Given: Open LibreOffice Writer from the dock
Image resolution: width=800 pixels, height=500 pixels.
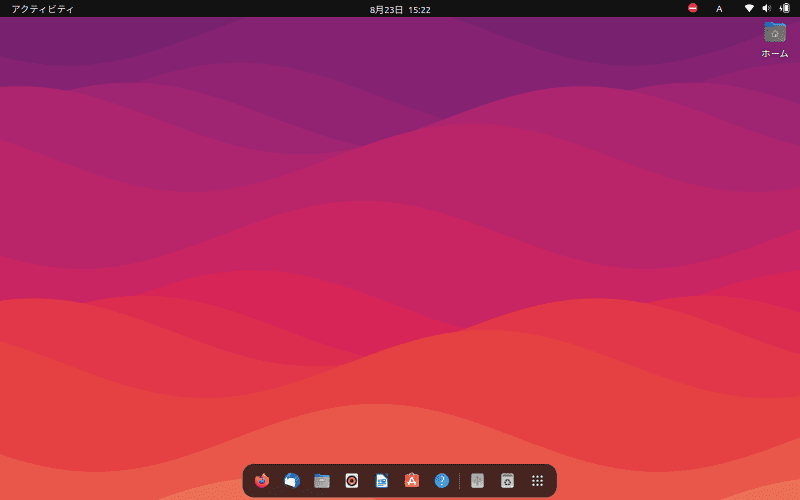Looking at the screenshot, I should (x=382, y=481).
